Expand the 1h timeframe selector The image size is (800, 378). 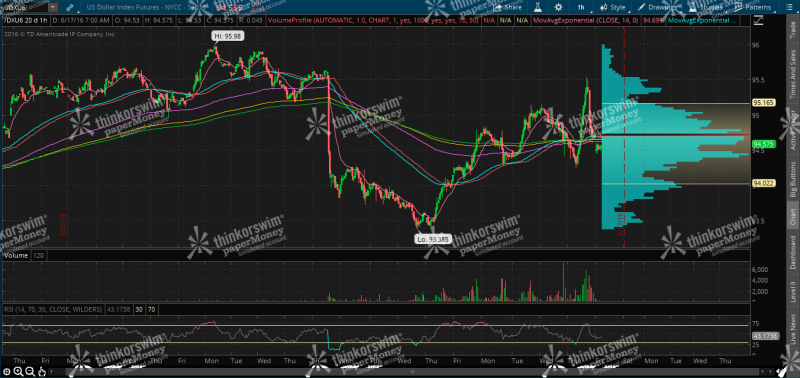tap(581, 7)
